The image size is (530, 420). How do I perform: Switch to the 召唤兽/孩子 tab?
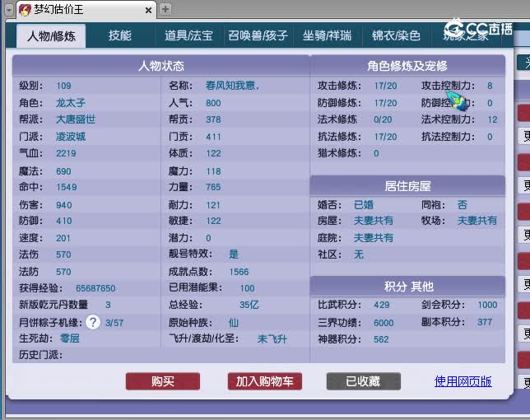258,35
